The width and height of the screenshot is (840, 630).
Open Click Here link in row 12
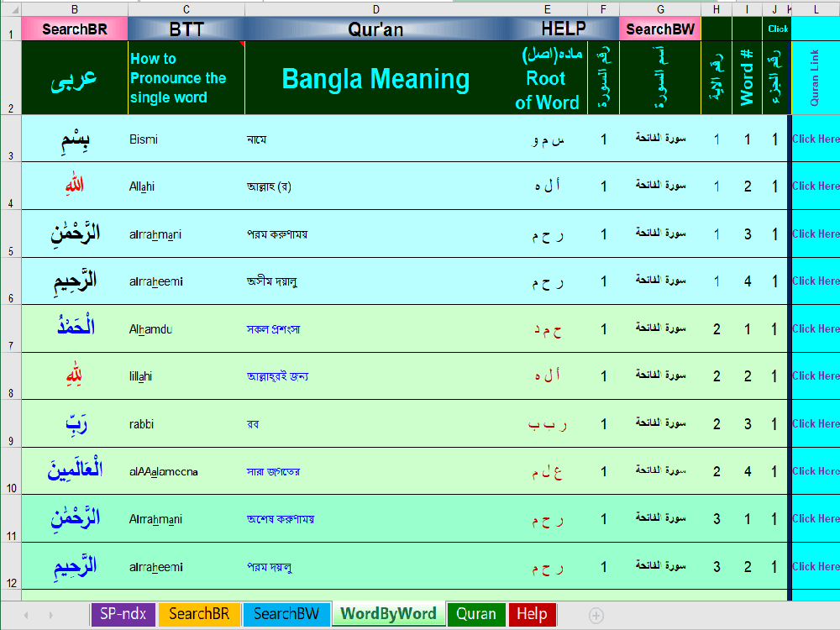(x=816, y=566)
